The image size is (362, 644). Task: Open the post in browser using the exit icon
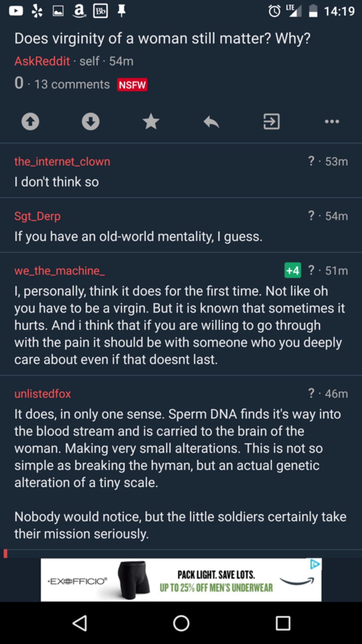click(x=271, y=121)
